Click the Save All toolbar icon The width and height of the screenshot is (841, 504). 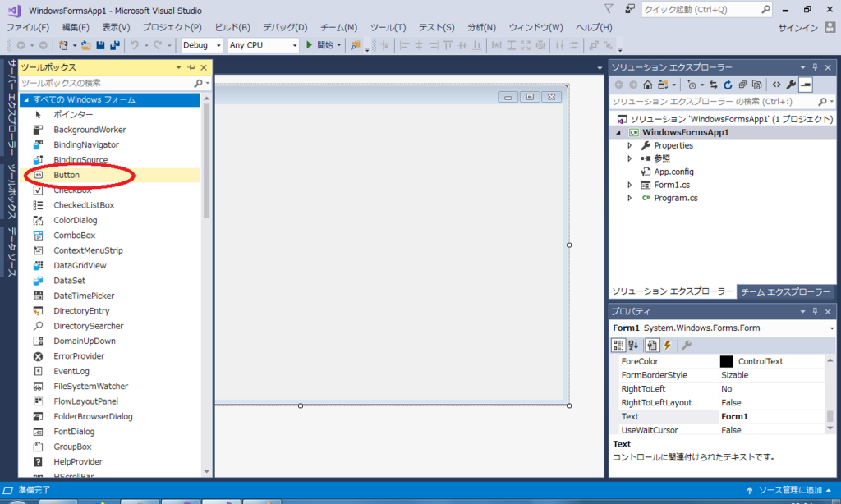point(114,46)
